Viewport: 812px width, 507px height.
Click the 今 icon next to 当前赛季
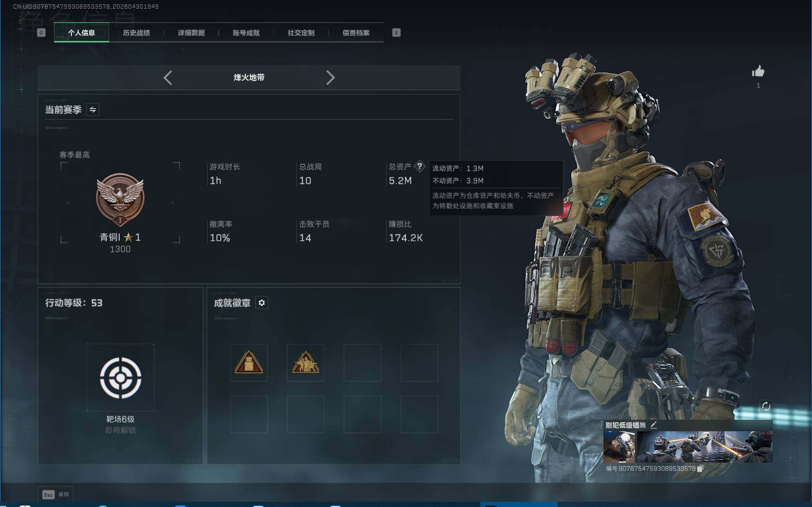(92, 110)
